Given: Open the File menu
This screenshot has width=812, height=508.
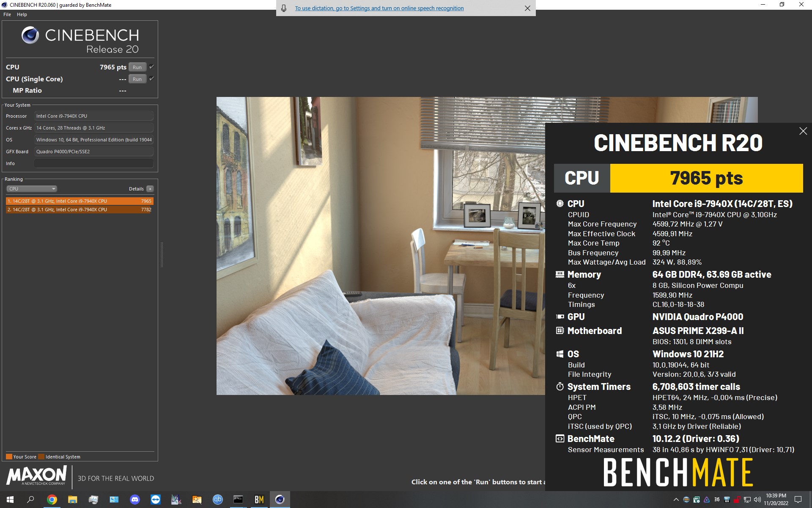Looking at the screenshot, I should click(x=7, y=14).
